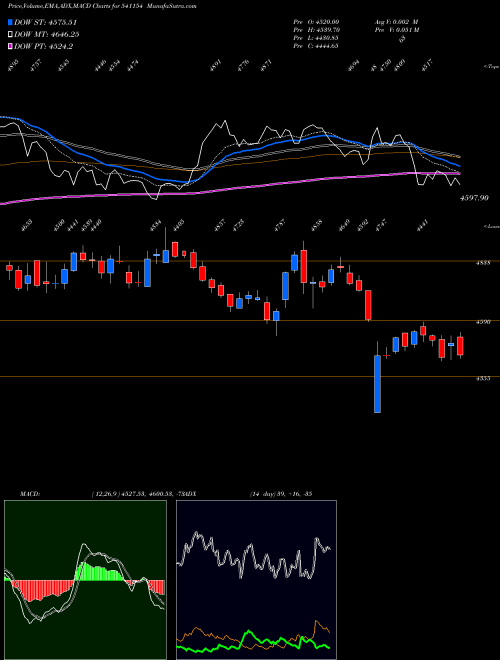Image resolution: width=500 pixels, height=660 pixels.
Task: Click the '<Lows' label at right edge
Action: point(491,227)
